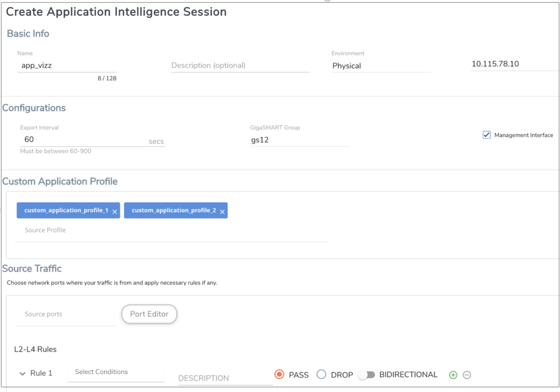Click the rule DESCRIPTION field
The height and width of the screenshot is (392, 560).
[225, 378]
